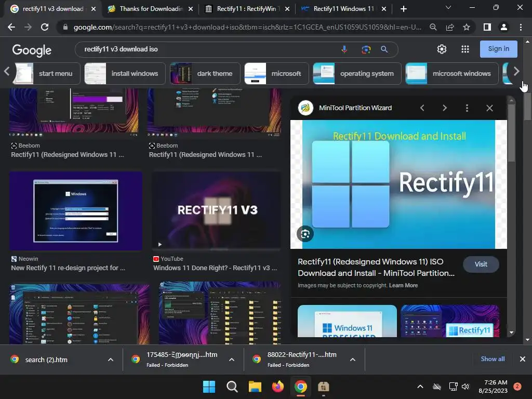The height and width of the screenshot is (399, 532).
Task: Open related Windows 11 Redesigned thumbnail
Action: tap(347, 321)
